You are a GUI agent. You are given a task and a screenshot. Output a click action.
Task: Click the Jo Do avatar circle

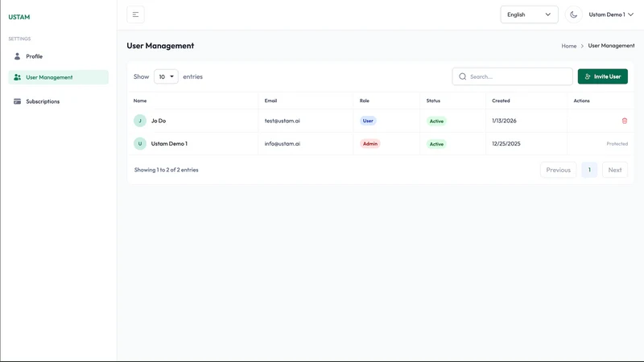(139, 121)
